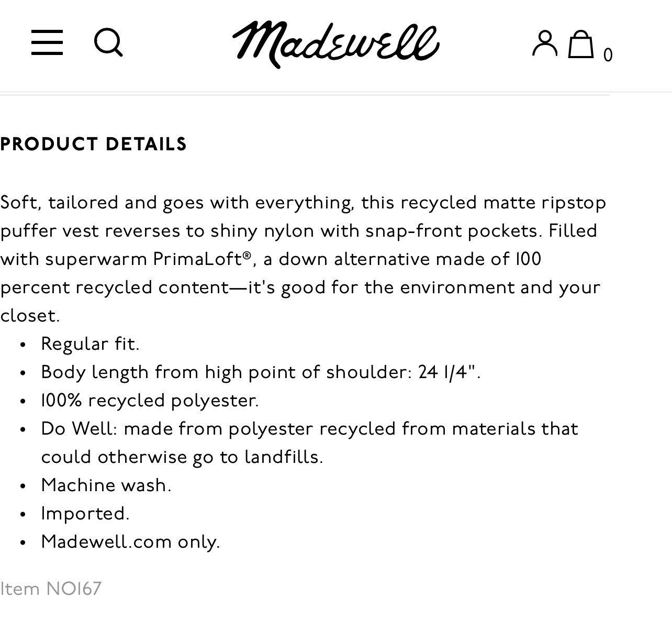Go to homepage via Madewell logo
The height and width of the screenshot is (620, 672).
[335, 44]
